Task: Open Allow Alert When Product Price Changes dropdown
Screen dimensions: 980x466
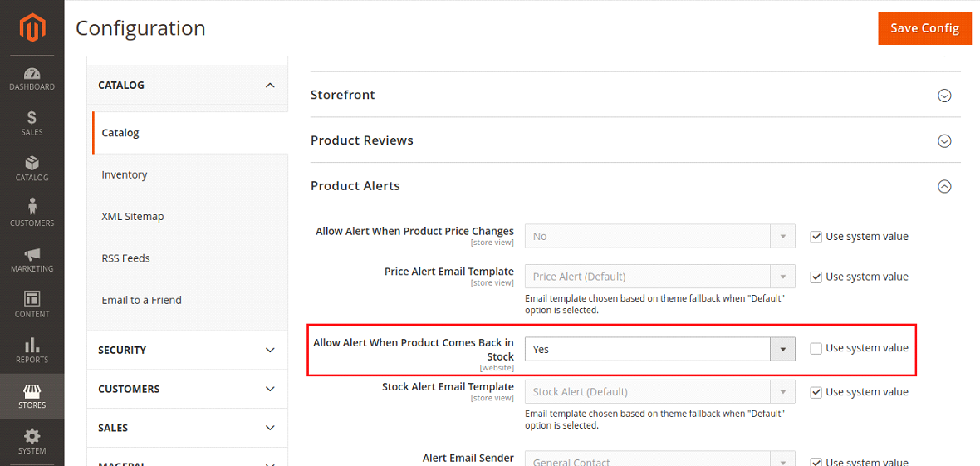Action: pos(660,237)
